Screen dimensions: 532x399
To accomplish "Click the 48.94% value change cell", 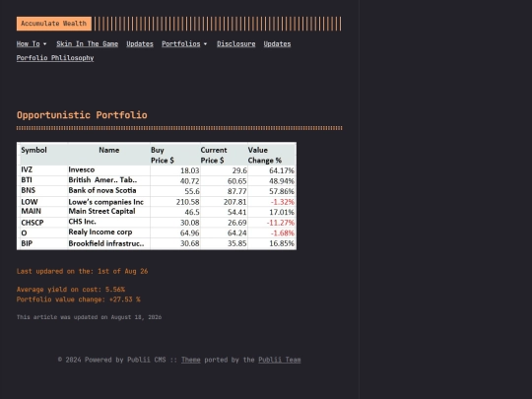I will [281, 181].
